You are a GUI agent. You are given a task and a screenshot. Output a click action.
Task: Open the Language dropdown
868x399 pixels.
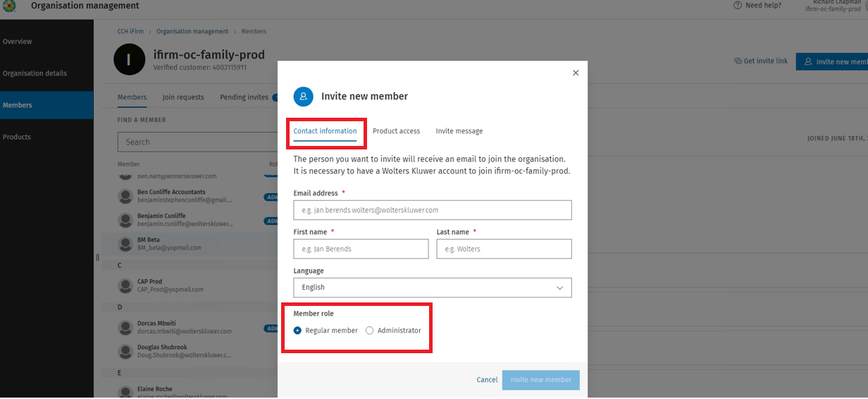pos(433,288)
